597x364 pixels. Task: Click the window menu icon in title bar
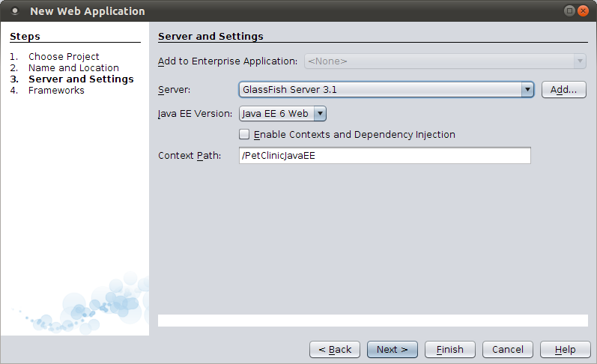[15, 11]
